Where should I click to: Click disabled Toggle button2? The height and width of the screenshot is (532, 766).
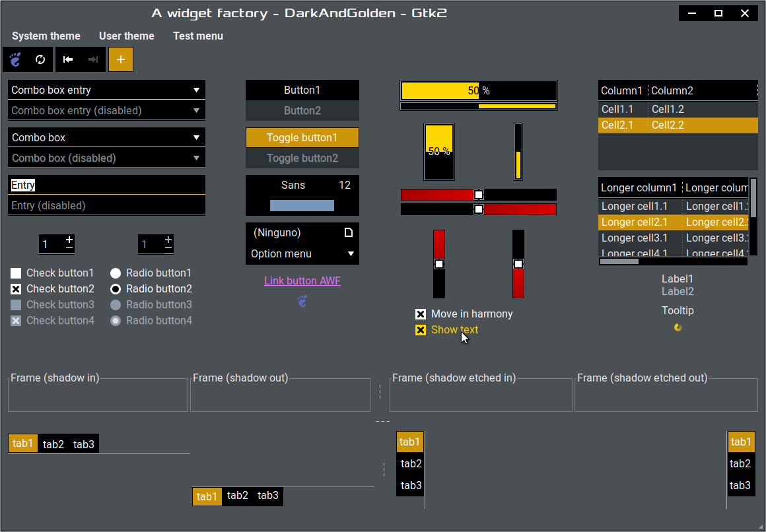(302, 158)
